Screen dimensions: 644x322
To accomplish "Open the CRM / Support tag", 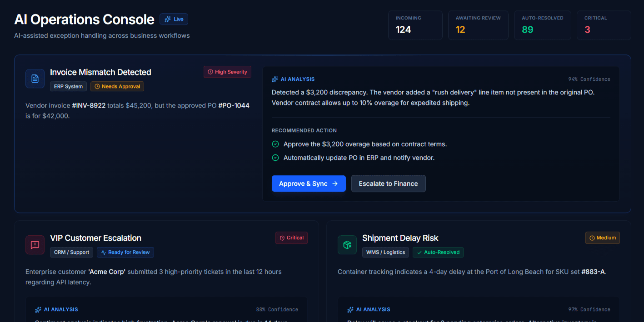I will click(x=71, y=252).
